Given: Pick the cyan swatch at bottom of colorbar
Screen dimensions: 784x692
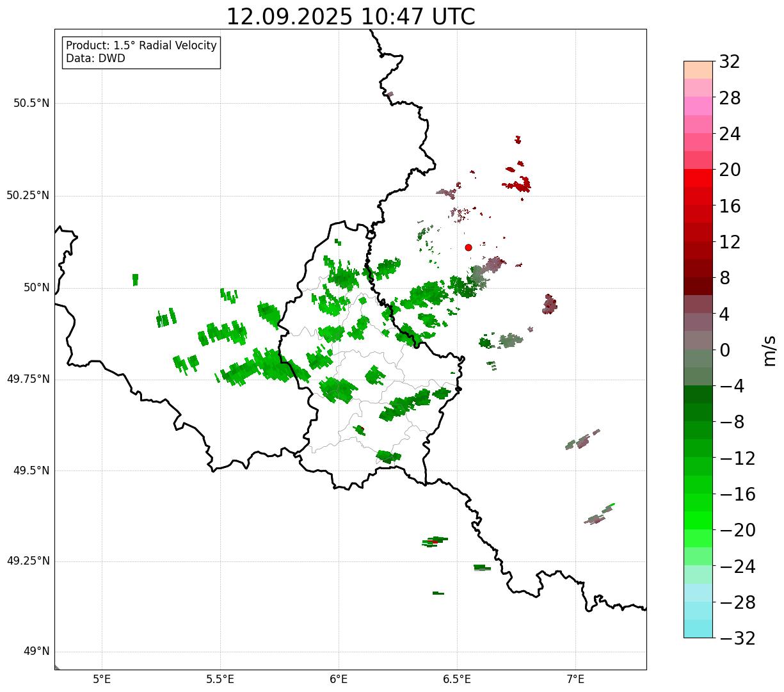Looking at the screenshot, I should coord(698,629).
